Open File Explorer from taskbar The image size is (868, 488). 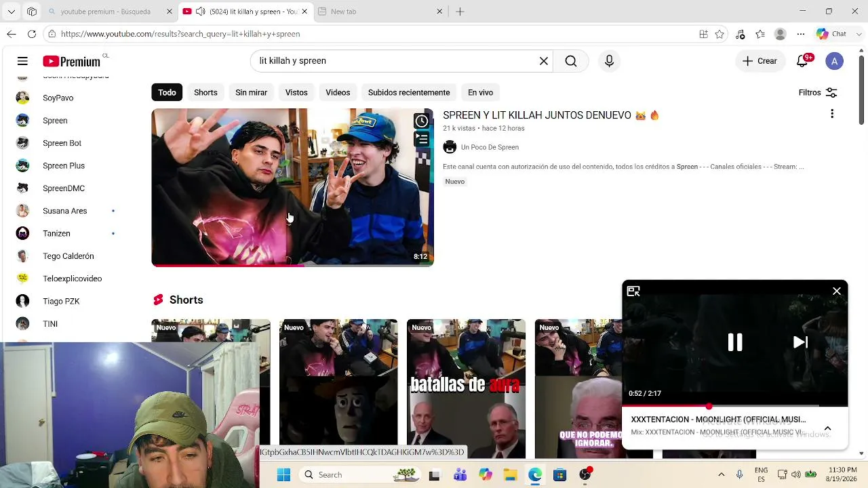(x=510, y=475)
